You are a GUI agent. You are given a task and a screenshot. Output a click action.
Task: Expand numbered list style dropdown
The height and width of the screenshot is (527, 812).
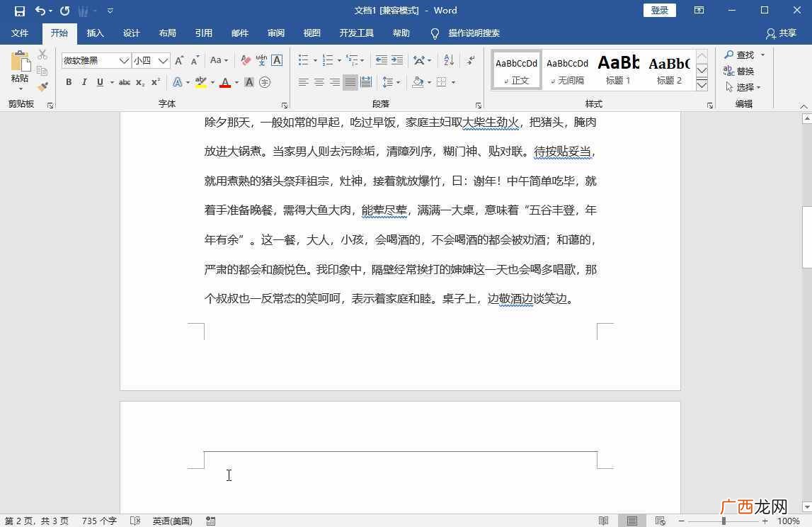pos(339,61)
